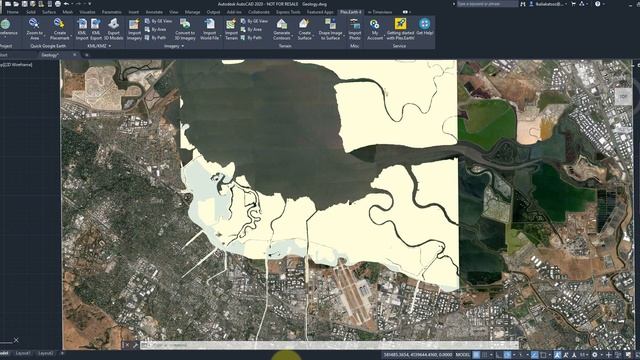Click Export 3D Models icon
The image size is (640, 360).
[113, 24]
